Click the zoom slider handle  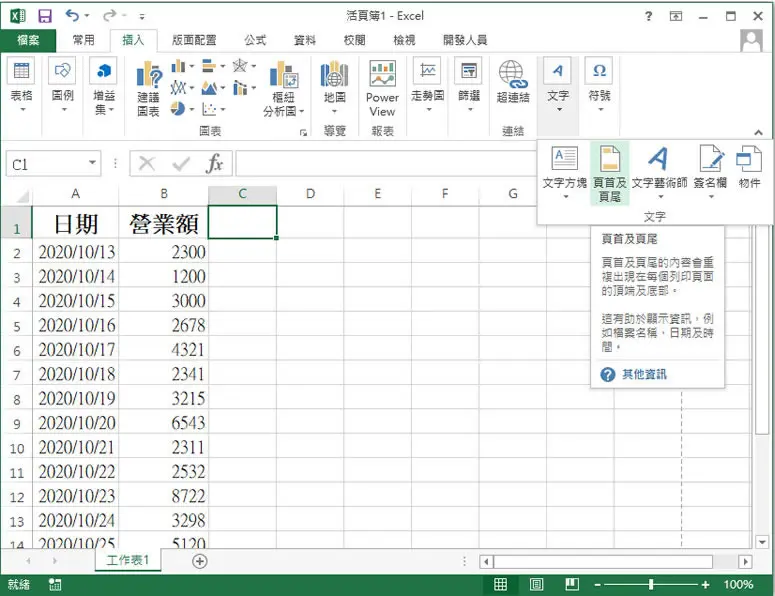(x=651, y=585)
